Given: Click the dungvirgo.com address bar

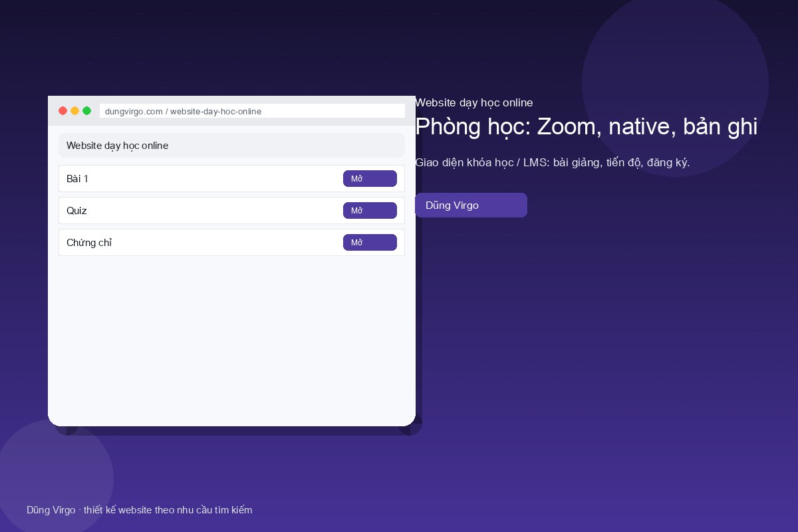Looking at the screenshot, I should (x=252, y=111).
